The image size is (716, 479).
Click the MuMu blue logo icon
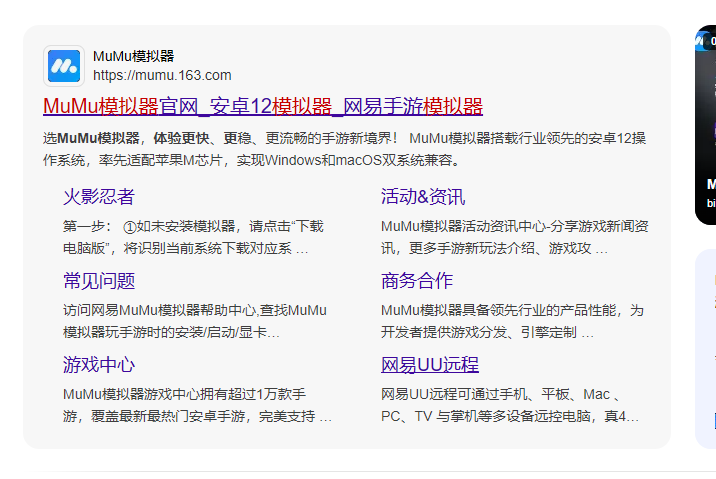64,66
